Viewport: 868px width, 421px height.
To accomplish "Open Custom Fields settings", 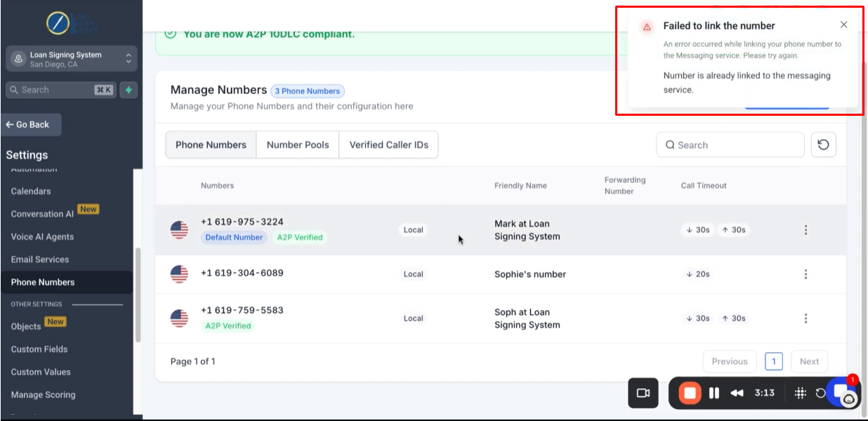I will (39, 349).
